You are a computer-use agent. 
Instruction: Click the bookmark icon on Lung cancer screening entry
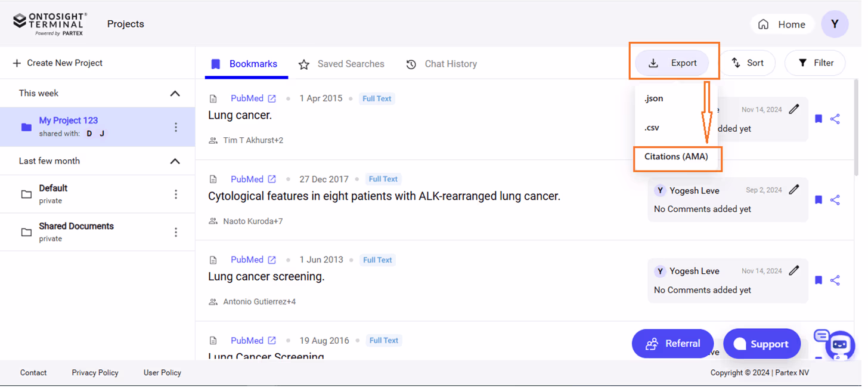tap(818, 280)
